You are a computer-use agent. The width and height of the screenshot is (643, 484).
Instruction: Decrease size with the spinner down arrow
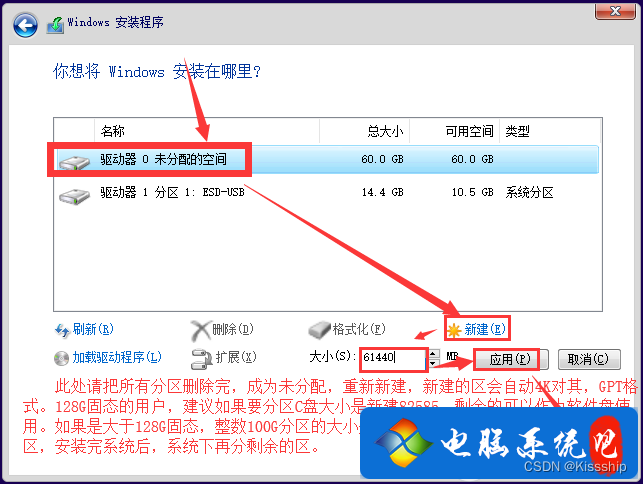click(433, 363)
